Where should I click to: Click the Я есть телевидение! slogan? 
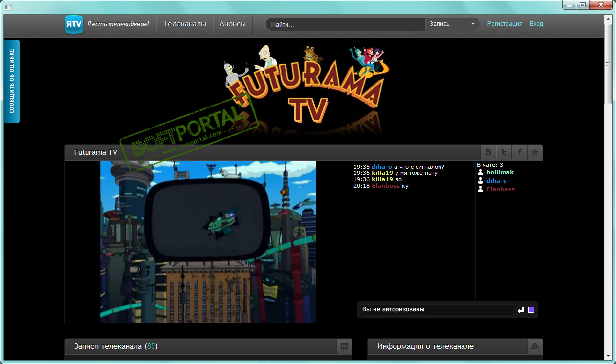[118, 24]
